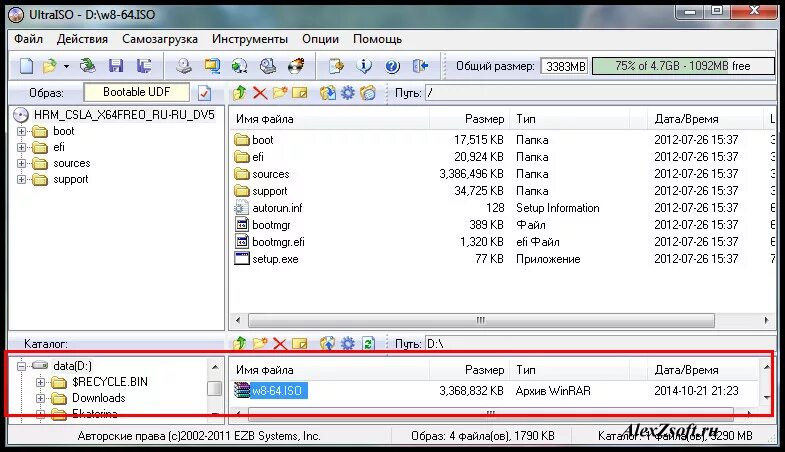Expand the efi folder tree node

pyautogui.click(x=21, y=147)
